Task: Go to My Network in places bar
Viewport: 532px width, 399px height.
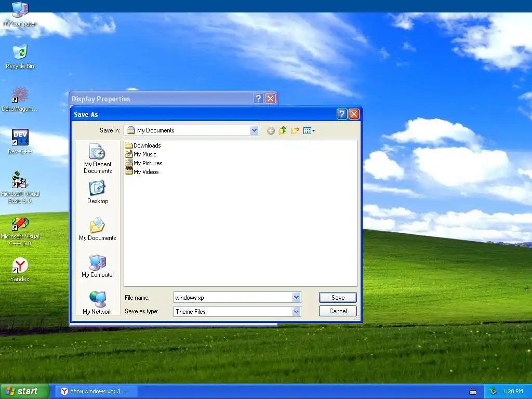Action: pyautogui.click(x=98, y=303)
